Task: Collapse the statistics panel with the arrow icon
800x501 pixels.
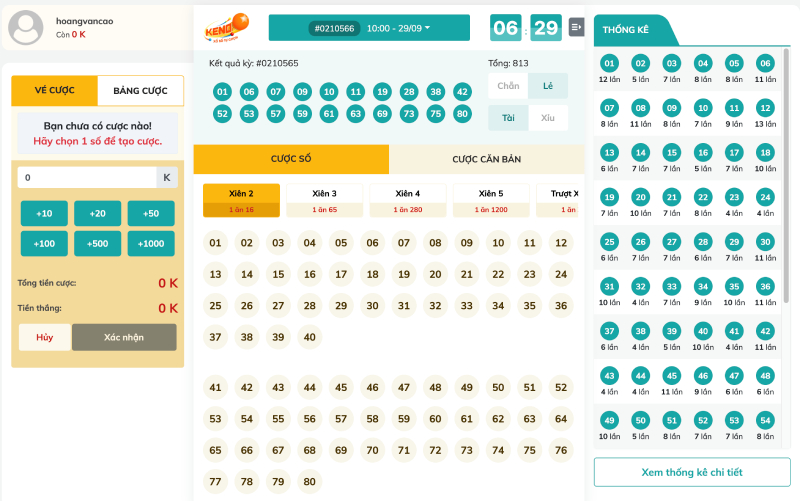Action: coord(576,27)
